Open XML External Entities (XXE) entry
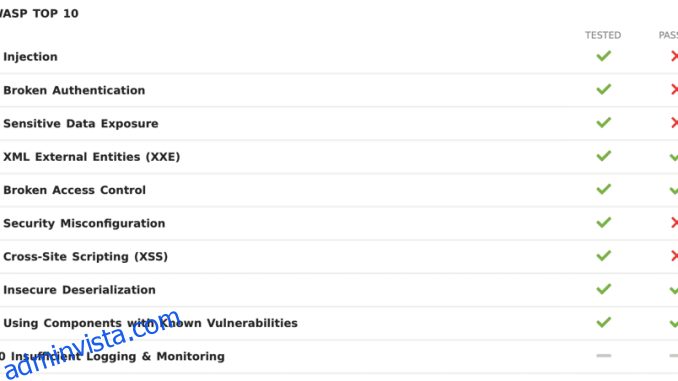678x381 pixels. tap(91, 157)
